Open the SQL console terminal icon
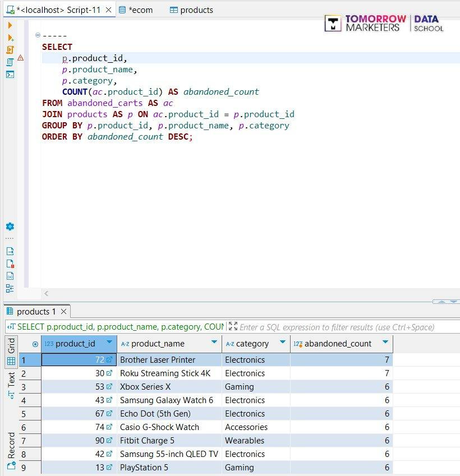 click(10, 75)
